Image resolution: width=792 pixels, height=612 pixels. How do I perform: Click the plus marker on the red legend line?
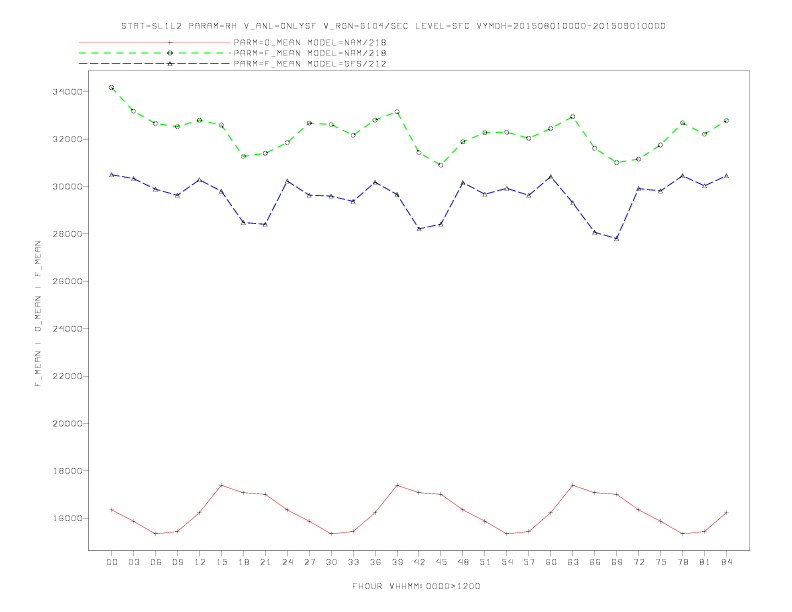170,42
